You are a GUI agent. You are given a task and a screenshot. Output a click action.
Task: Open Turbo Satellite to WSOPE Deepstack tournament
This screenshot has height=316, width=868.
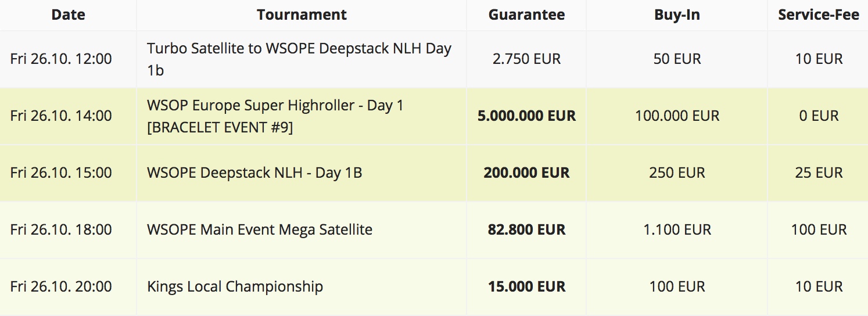[x=299, y=59]
